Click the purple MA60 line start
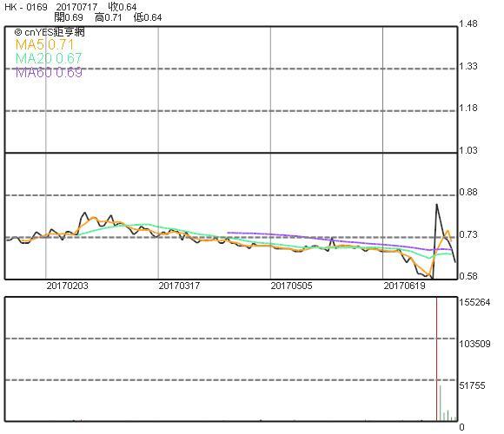 [228, 233]
